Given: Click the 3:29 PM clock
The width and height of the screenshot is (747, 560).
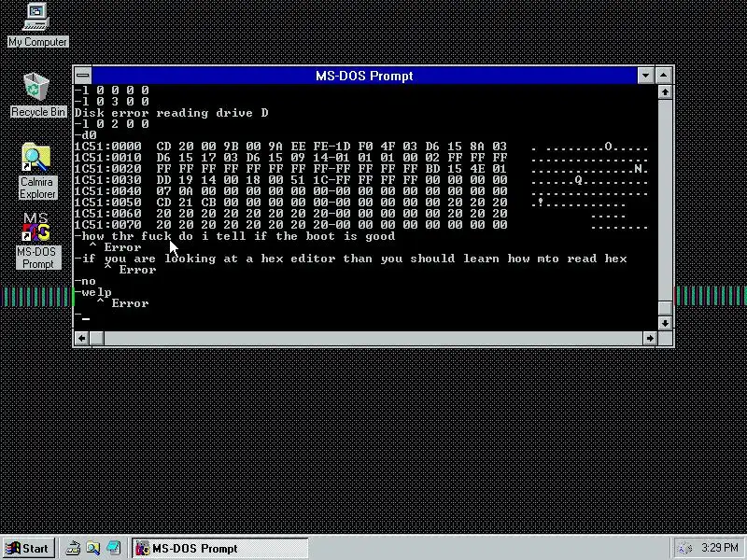Looking at the screenshot, I should [x=719, y=548].
